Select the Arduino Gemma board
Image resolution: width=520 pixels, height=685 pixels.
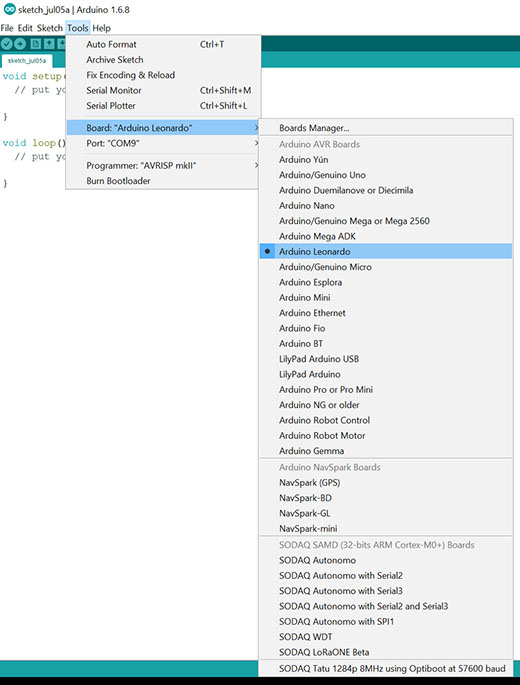pyautogui.click(x=386, y=450)
